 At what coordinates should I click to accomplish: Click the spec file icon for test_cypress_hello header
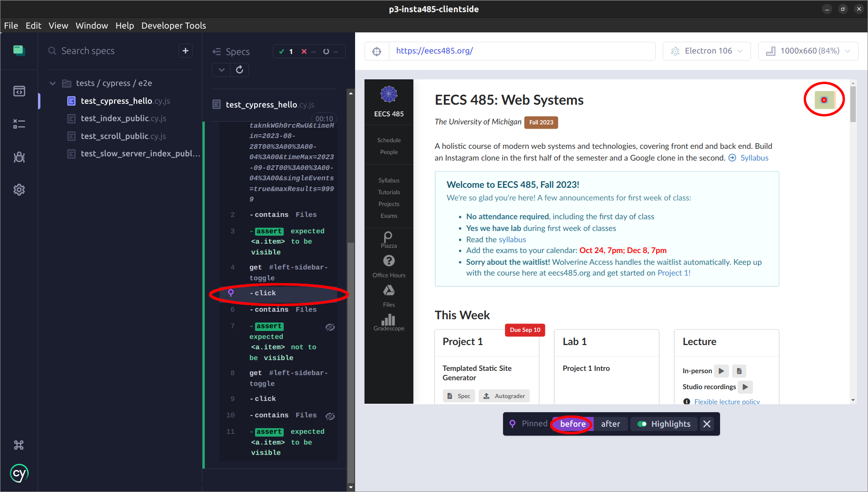217,104
